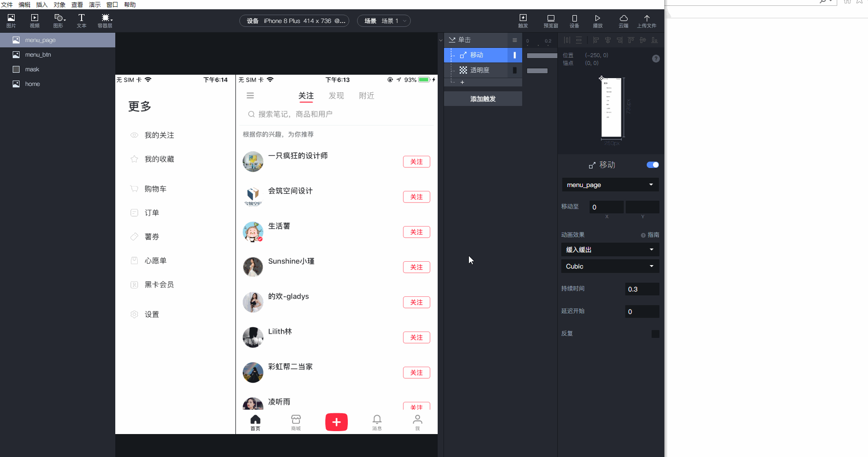The image size is (868, 457).
Task: Click the 移动 timeline duration bar
Action: coord(542,56)
